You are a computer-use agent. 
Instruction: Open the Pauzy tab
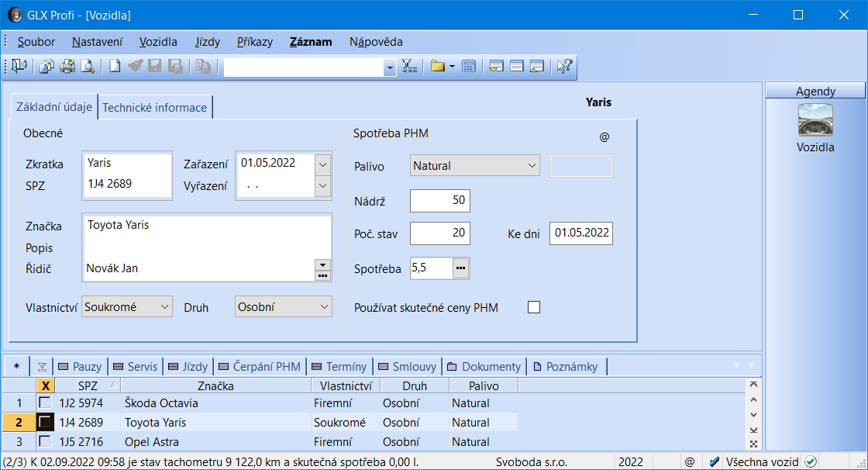(x=81, y=366)
